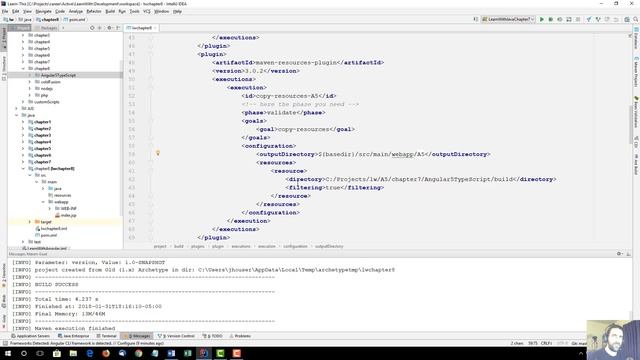Image resolution: width=640 pixels, height=360 pixels.
Task: Click the filtering true line in editor
Action: coord(335,188)
